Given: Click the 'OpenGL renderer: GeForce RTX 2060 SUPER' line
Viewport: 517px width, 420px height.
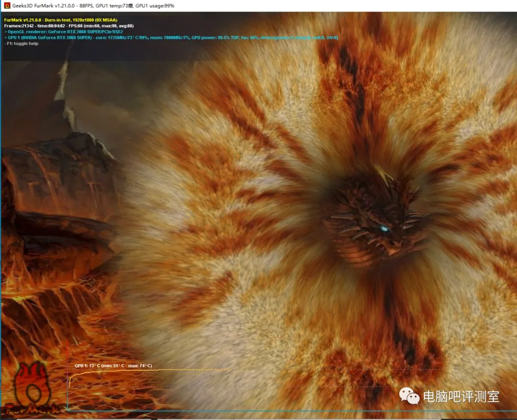Looking at the screenshot, I should [x=63, y=32].
